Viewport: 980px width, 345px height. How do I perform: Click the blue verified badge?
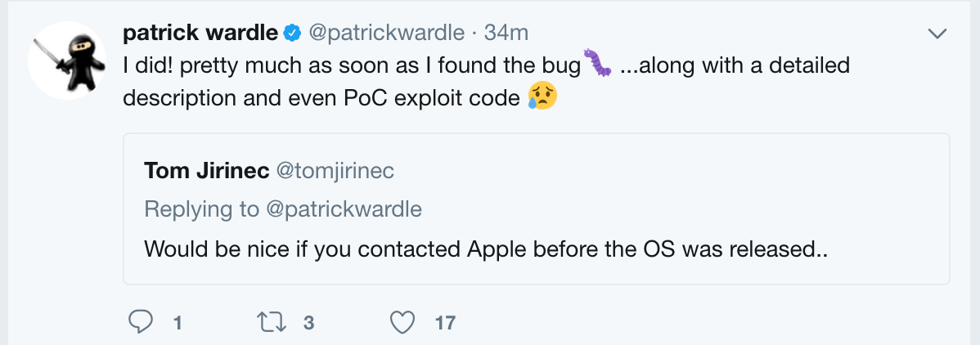click(292, 34)
